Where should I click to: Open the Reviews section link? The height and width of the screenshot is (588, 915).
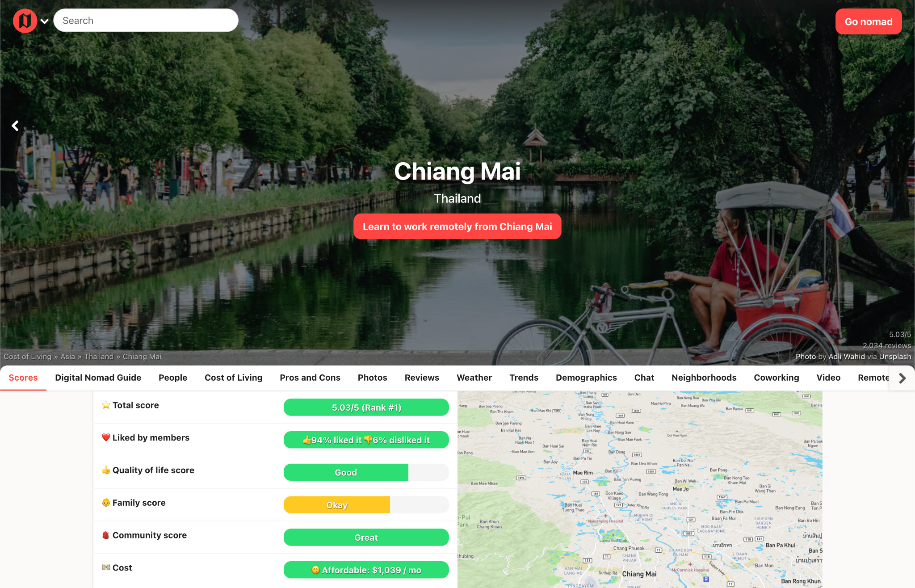[421, 378]
